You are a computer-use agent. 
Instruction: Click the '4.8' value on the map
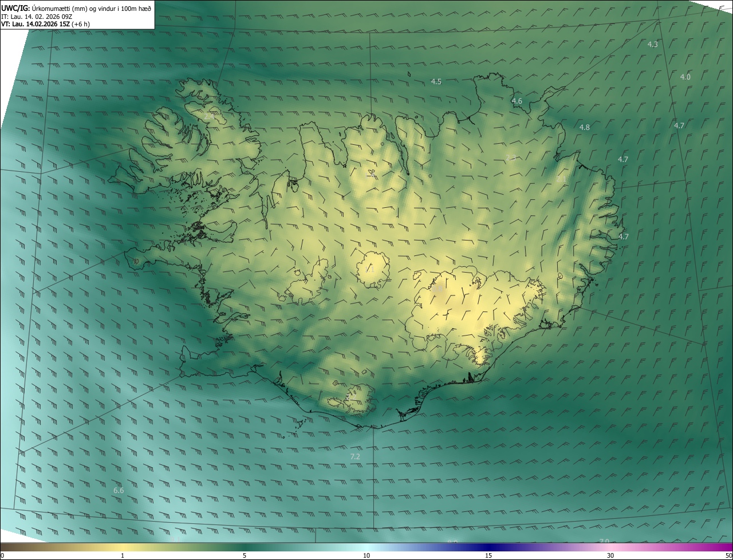coord(585,128)
